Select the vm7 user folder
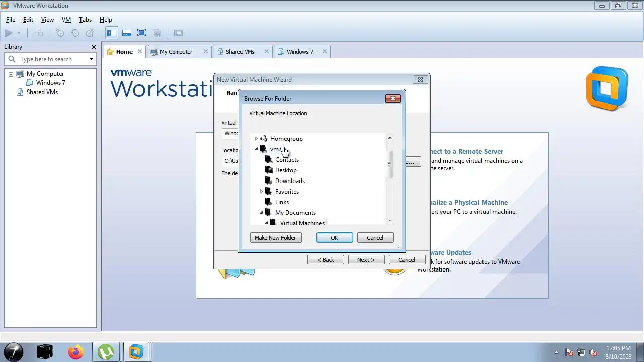Image resolution: width=644 pixels, height=362 pixels. pos(276,149)
